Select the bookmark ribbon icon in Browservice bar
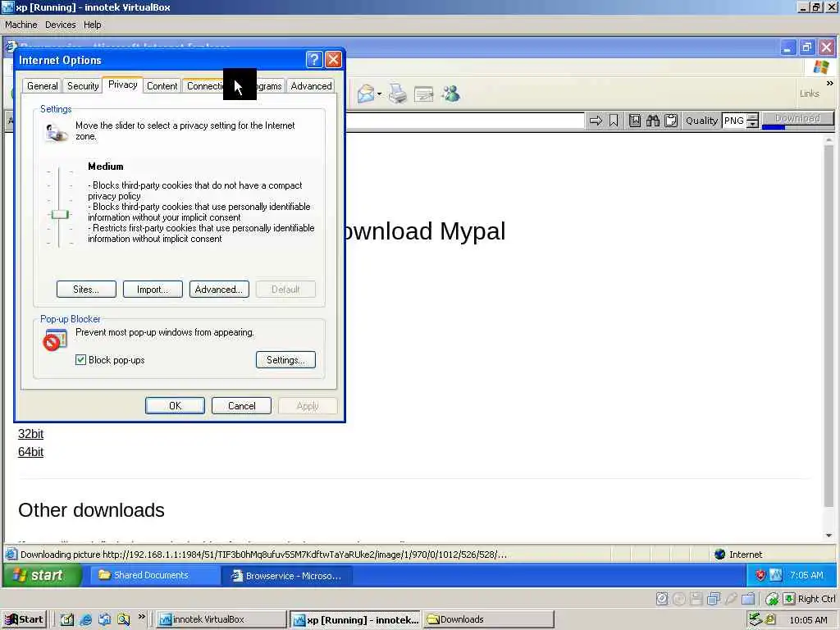 coord(614,121)
